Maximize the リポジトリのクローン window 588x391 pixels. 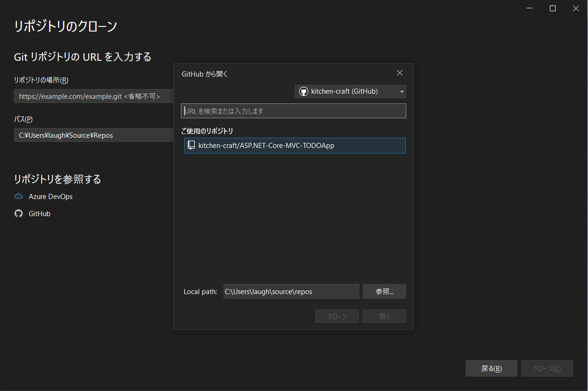(553, 8)
